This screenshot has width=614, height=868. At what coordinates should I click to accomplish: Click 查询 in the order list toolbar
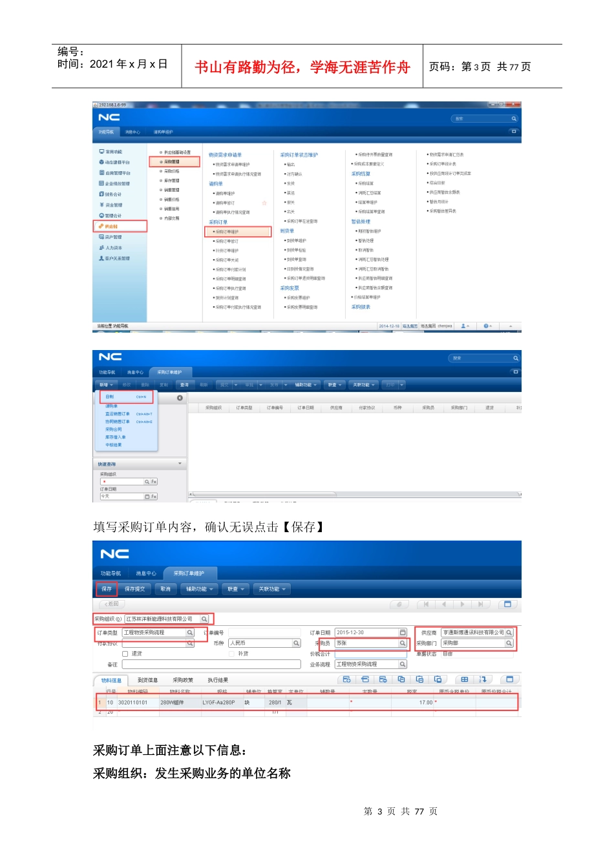point(184,385)
